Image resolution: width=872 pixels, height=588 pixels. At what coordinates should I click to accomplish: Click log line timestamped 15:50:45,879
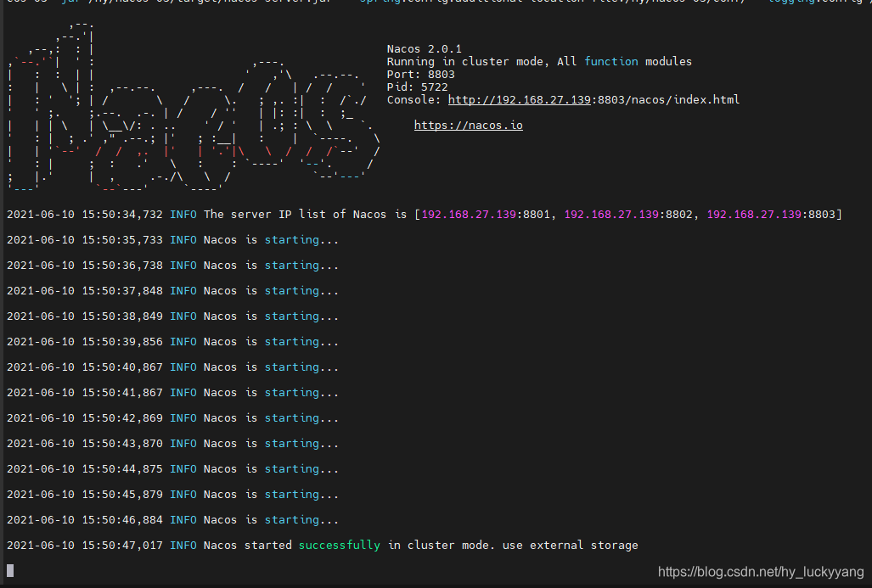pos(172,495)
